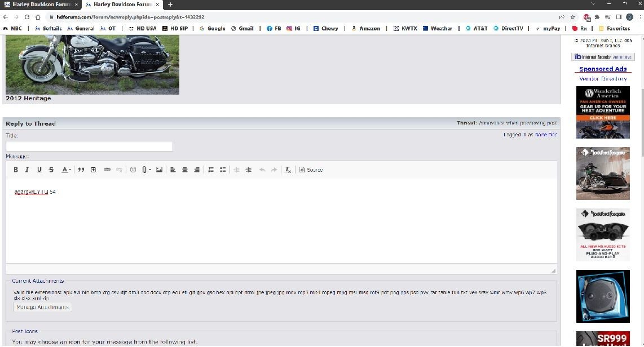Open the smiley emoji picker
Screen dimensions: 644x347
tap(133, 170)
